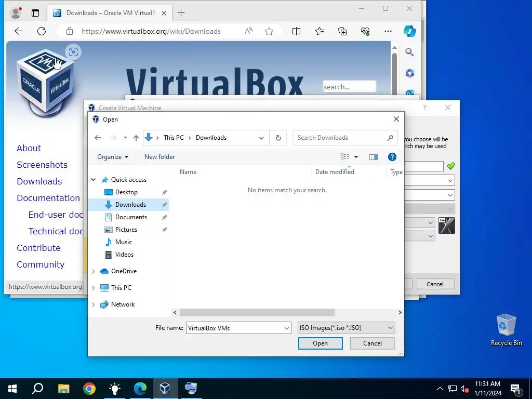Select Documents in the navigation pane

pos(131,217)
